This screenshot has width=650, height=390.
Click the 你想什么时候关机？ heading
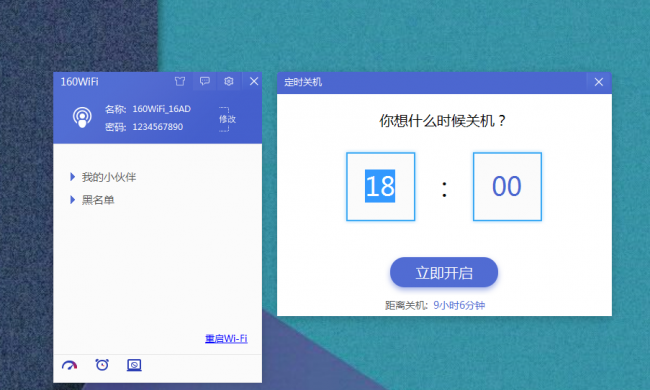(443, 121)
